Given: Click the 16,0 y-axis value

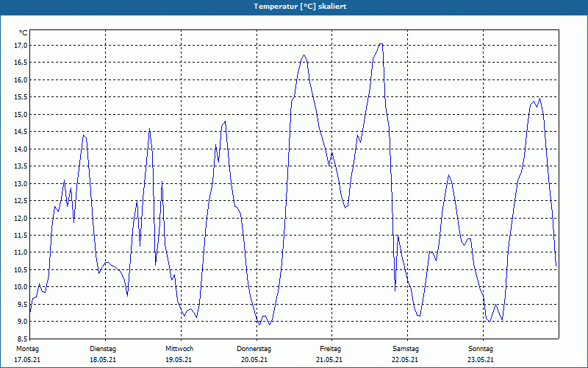Looking at the screenshot, I should coord(21,80).
